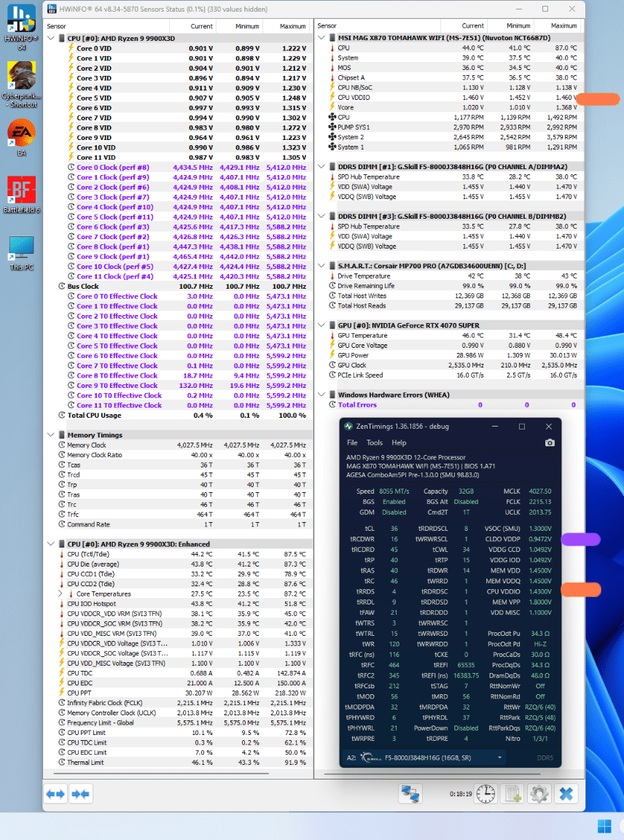Click the HWiNFO title bar app icon

coord(52,9)
